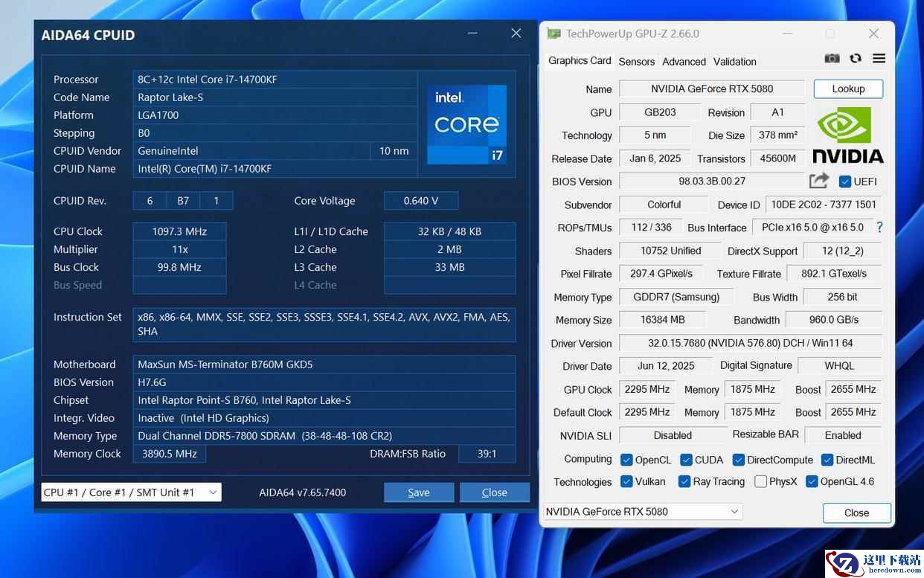The image size is (924, 578).
Task: Click the Multiplier 11x value
Action: 179,249
